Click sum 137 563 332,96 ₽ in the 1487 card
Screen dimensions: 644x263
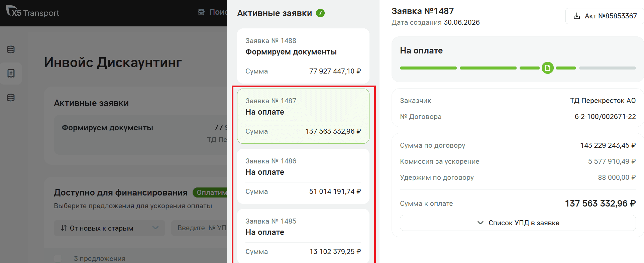pyautogui.click(x=333, y=131)
